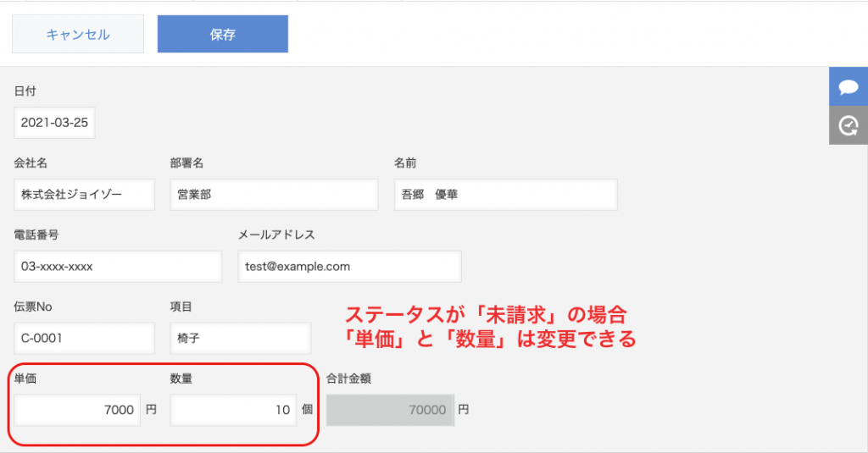Click the キャンセル button

point(78,35)
